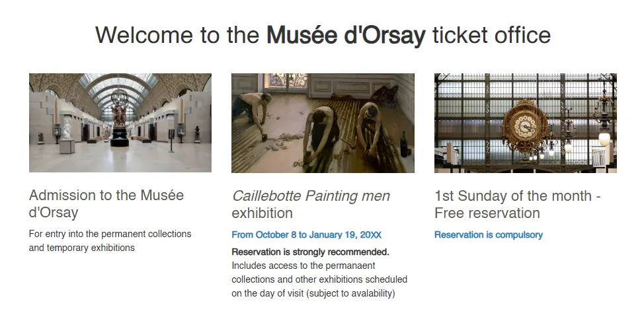This screenshot has height=321, width=644.
Task: Click the central statue in the hall photo
Action: [119, 116]
